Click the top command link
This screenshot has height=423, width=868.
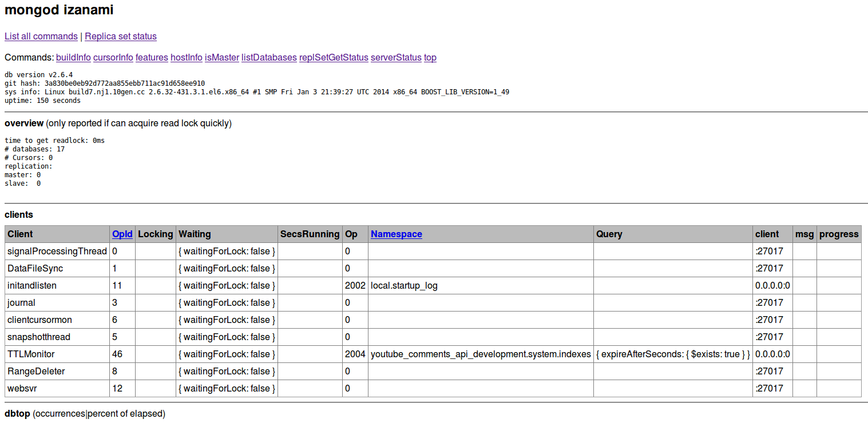(x=430, y=57)
